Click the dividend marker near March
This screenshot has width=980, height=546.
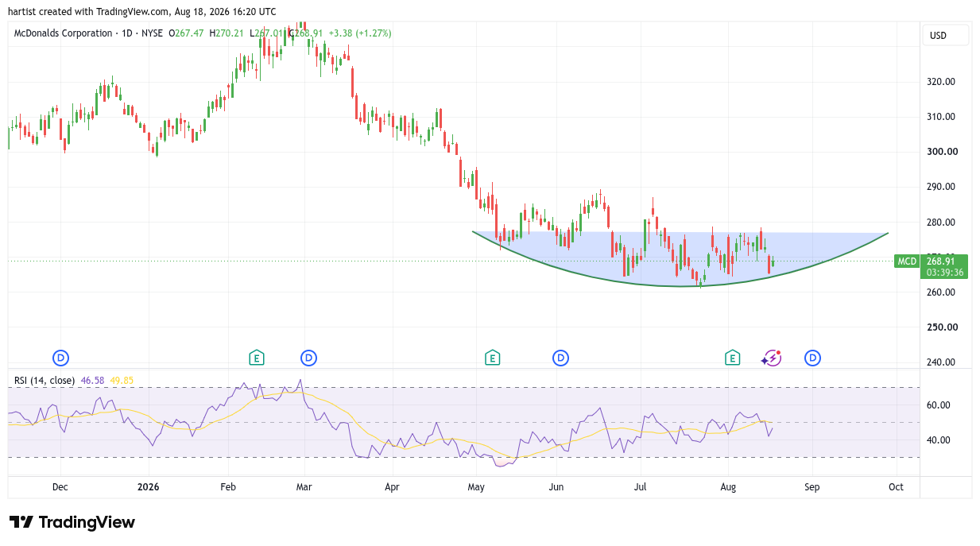[308, 358]
